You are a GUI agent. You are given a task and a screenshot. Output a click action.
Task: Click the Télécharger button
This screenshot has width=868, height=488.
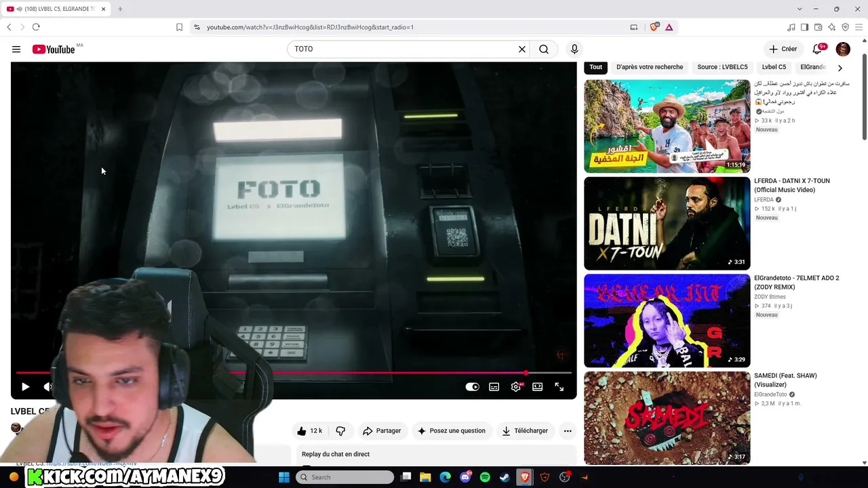click(x=525, y=431)
